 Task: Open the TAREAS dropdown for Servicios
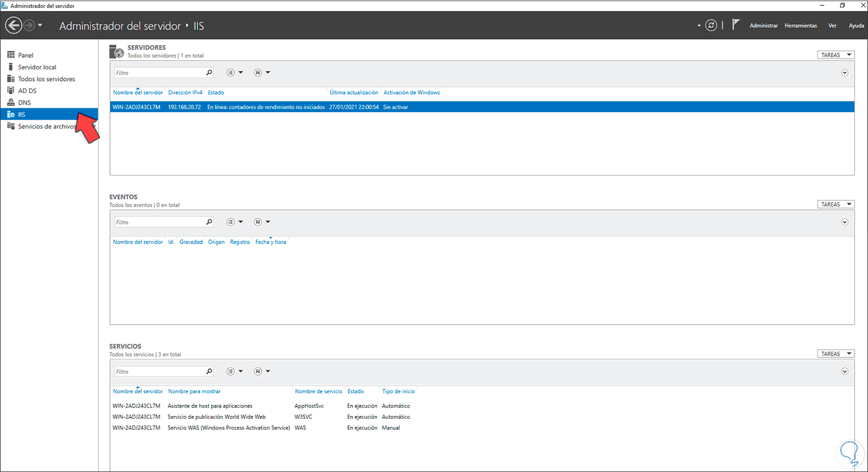(836, 353)
